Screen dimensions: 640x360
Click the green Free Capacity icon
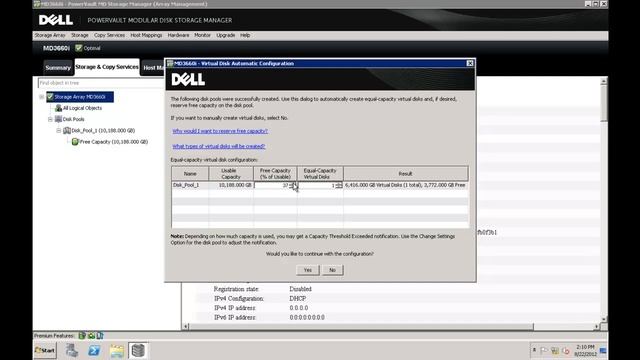pyautogui.click(x=75, y=142)
